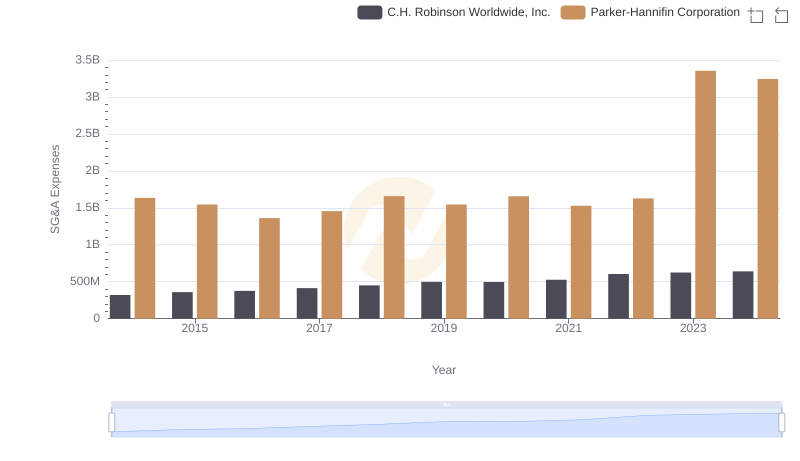The width and height of the screenshot is (800, 461).
Task: Select the C.H. Robinson 2019 bar
Action: [x=432, y=300]
